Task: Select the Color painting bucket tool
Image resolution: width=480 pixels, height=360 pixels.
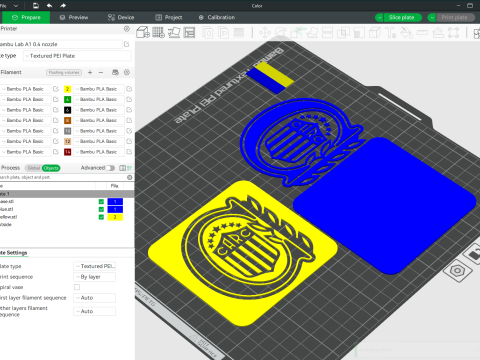Action: pos(406,33)
